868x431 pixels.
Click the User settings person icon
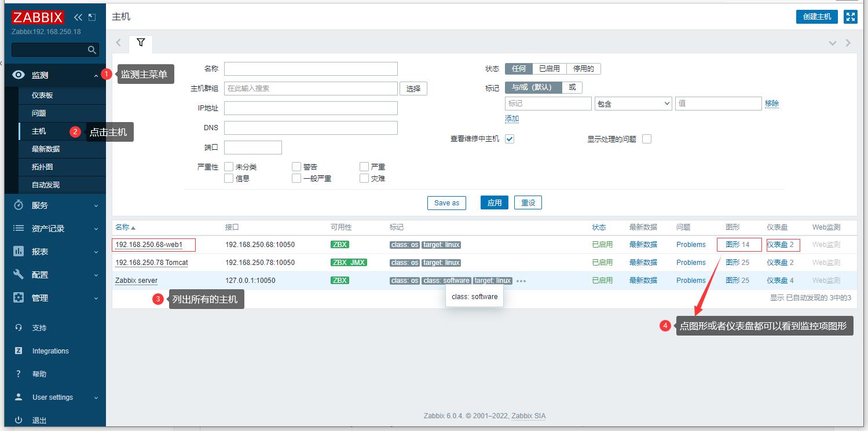pyautogui.click(x=19, y=397)
